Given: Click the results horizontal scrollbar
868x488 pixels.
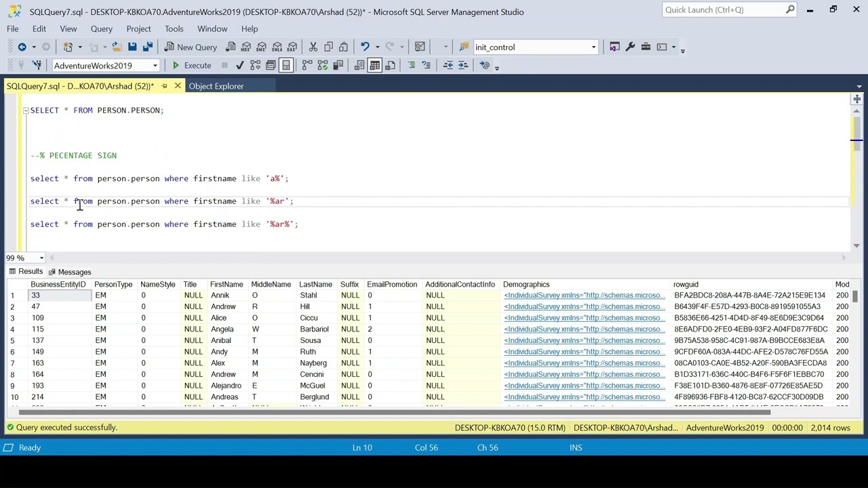Looking at the screenshot, I should (395, 412).
